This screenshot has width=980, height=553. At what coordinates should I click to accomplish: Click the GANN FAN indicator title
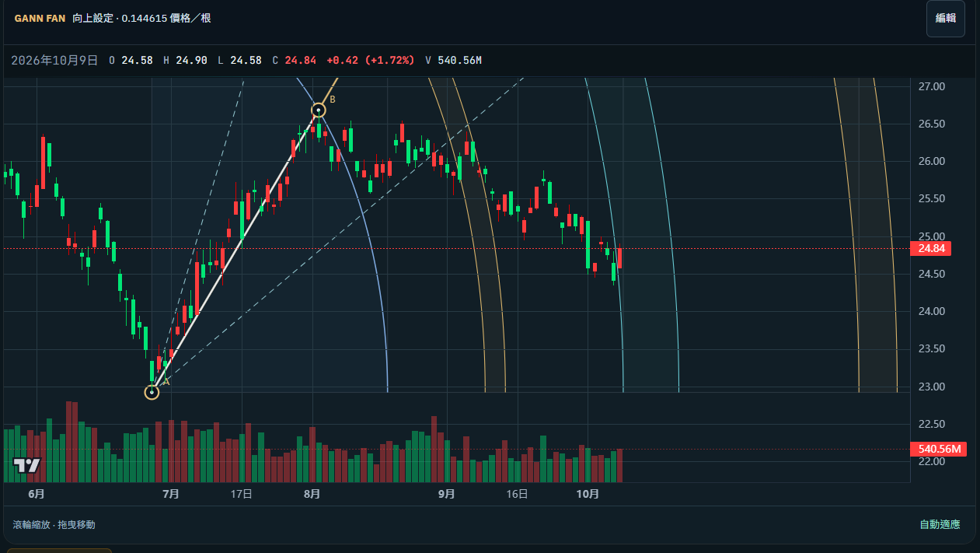click(40, 18)
